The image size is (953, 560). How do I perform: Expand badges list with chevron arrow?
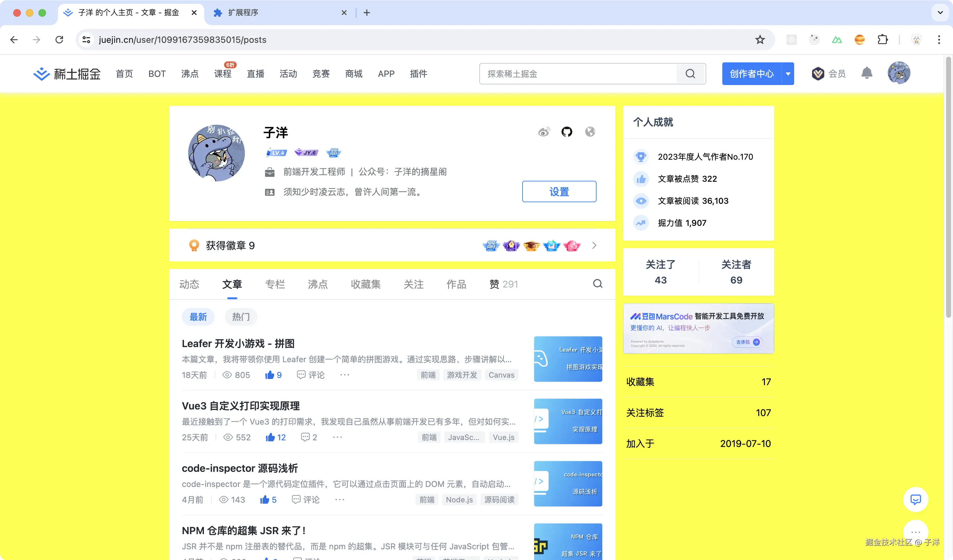click(594, 246)
